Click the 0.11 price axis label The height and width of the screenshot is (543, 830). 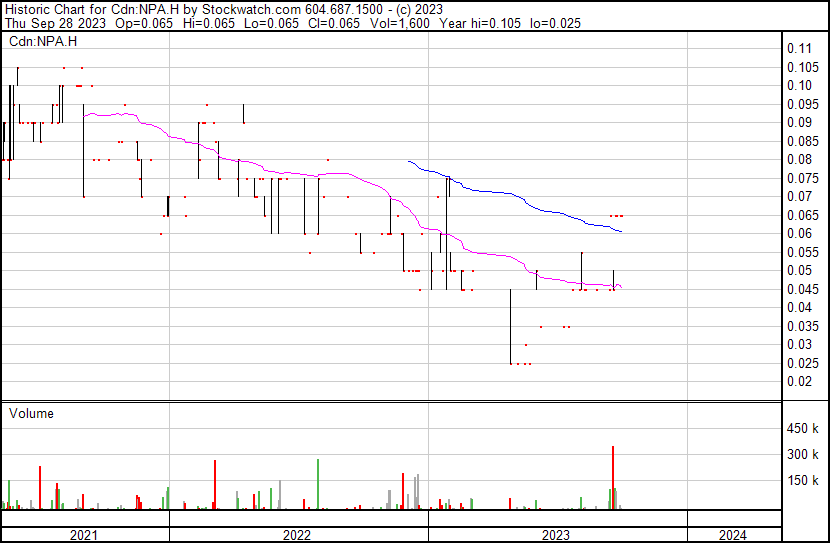[x=799, y=49]
